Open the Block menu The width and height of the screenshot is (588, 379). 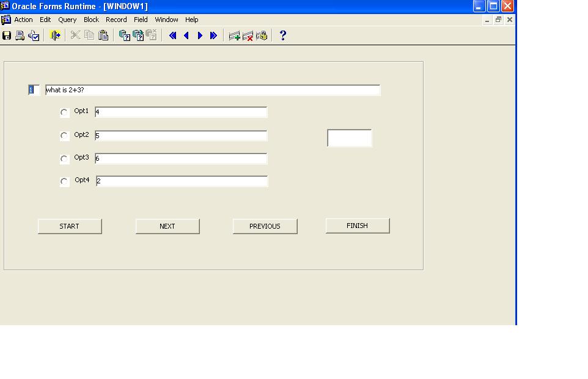coord(91,20)
